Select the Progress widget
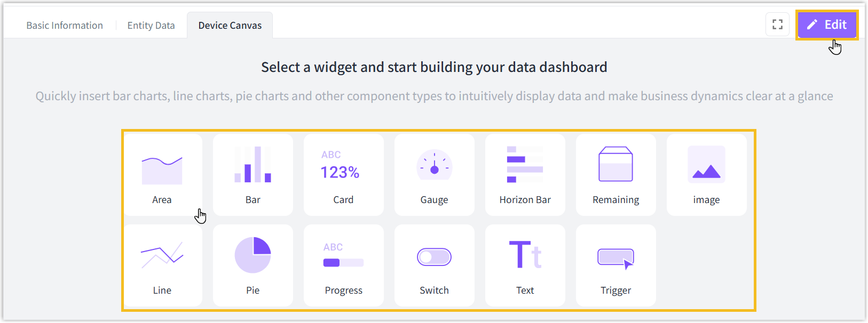Viewport: 868px width, 323px height. pos(343,265)
